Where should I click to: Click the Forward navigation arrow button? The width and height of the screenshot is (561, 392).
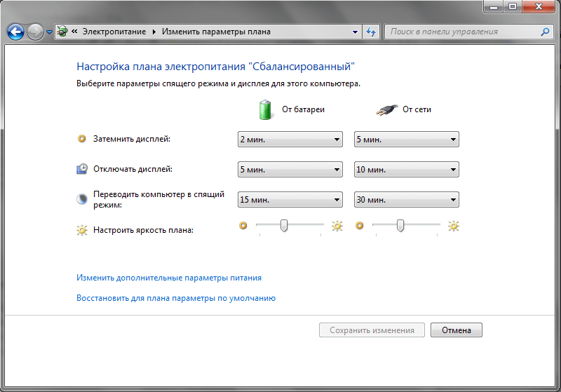[x=35, y=32]
